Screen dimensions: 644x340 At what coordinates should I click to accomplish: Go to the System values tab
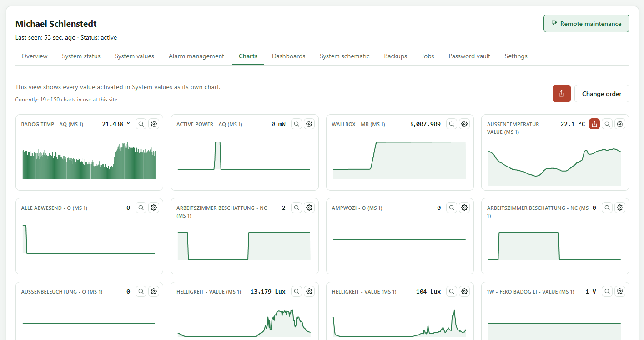134,56
